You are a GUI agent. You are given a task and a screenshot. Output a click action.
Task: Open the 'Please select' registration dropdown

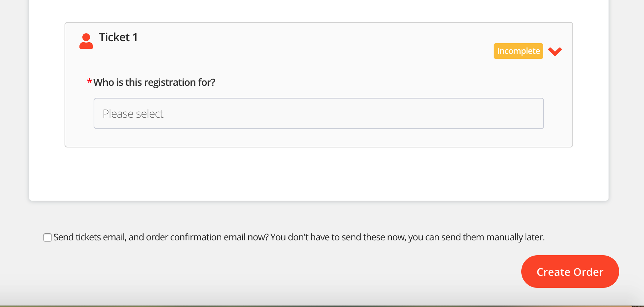click(x=318, y=113)
